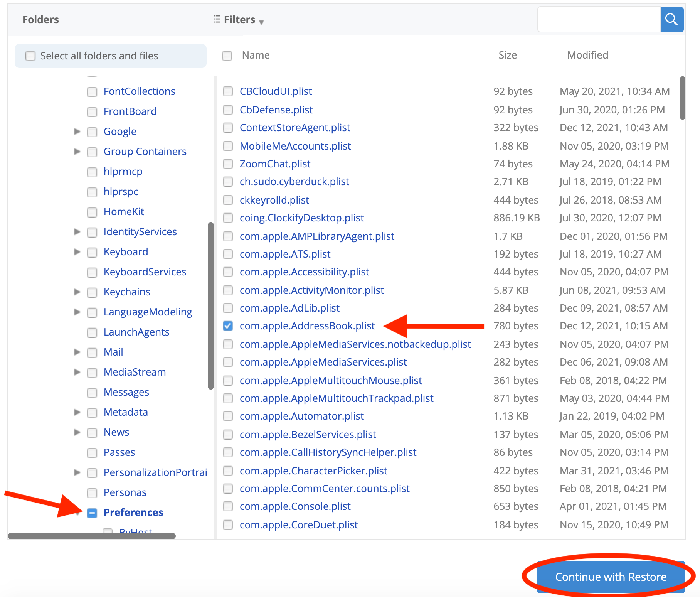Expand the Keyboard folder
The image size is (700, 597).
pyautogui.click(x=77, y=252)
